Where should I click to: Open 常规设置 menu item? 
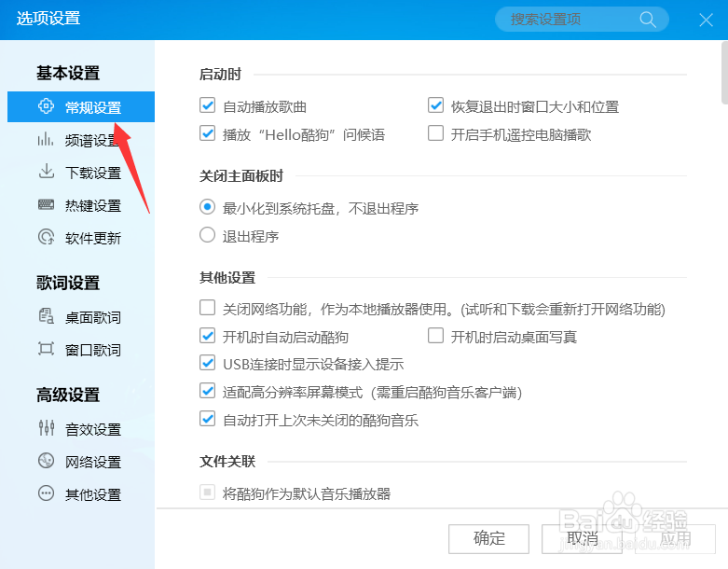(81, 107)
